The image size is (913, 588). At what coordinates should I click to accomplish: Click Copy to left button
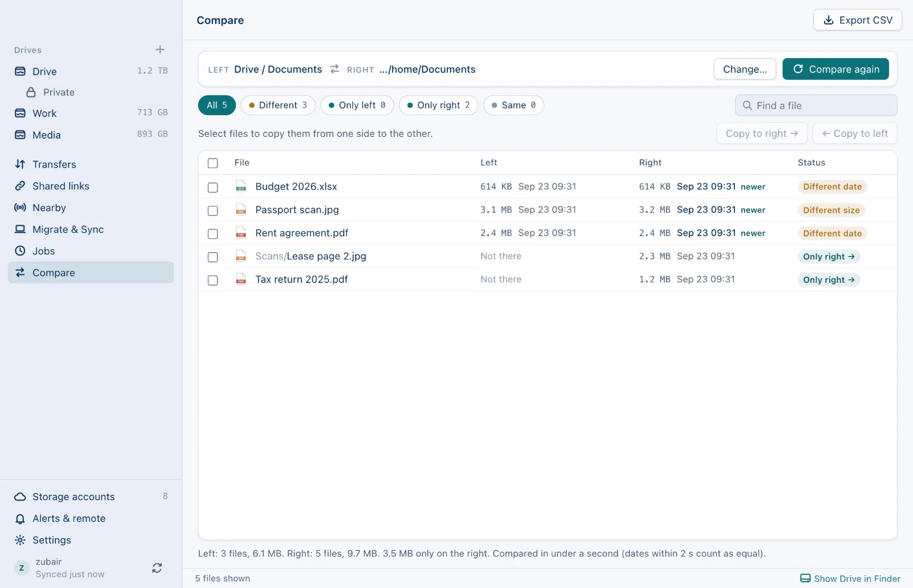coord(855,133)
